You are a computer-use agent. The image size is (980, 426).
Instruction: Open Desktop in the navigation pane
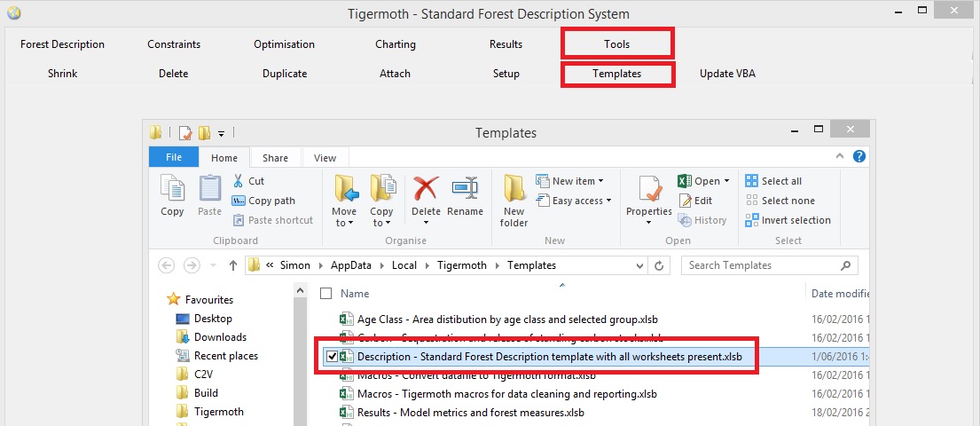(x=204, y=319)
